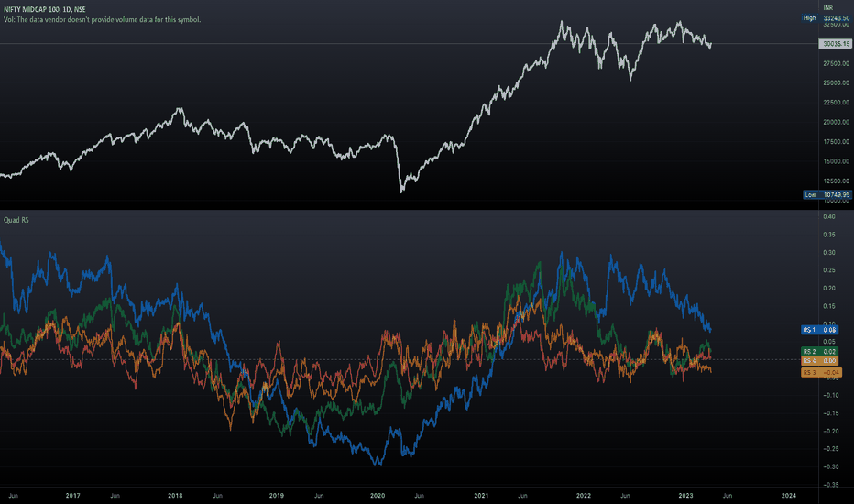Select the volume data vendor notice text
This screenshot has width=854, height=504.
click(x=102, y=19)
